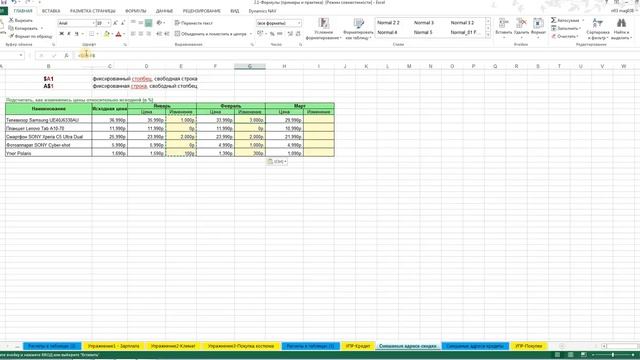Screen dimensions: 640x360
Task: Switch to ДАННЫЕ ribbon tab
Action: coord(164,11)
